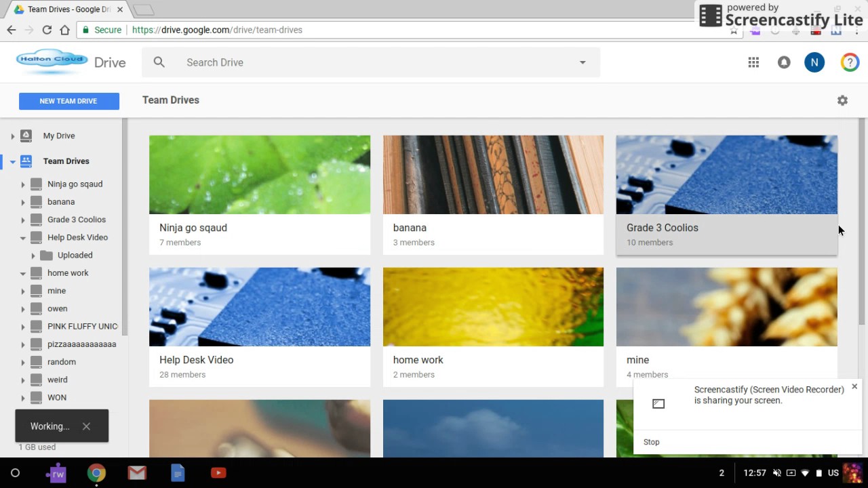Select owen drive in sidebar
868x488 pixels.
[58, 308]
